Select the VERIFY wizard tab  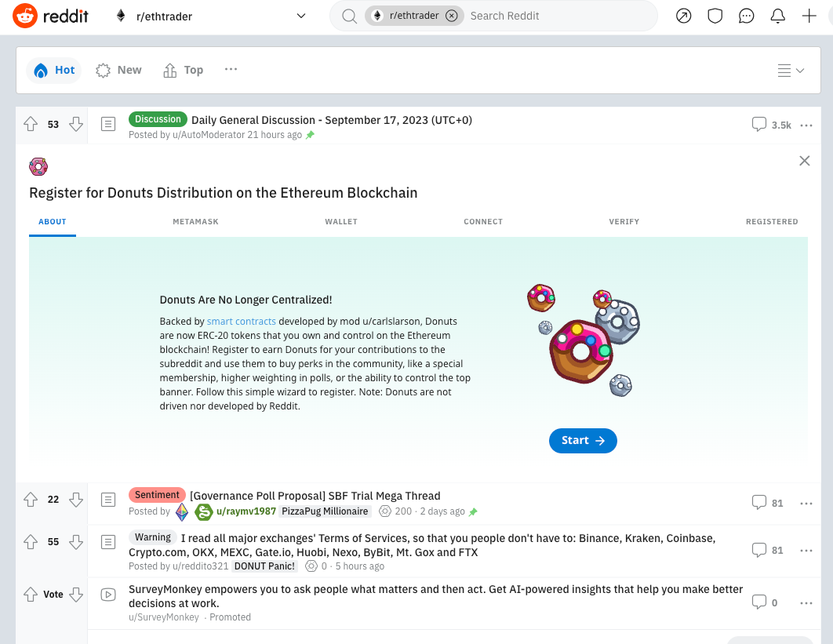coord(624,221)
